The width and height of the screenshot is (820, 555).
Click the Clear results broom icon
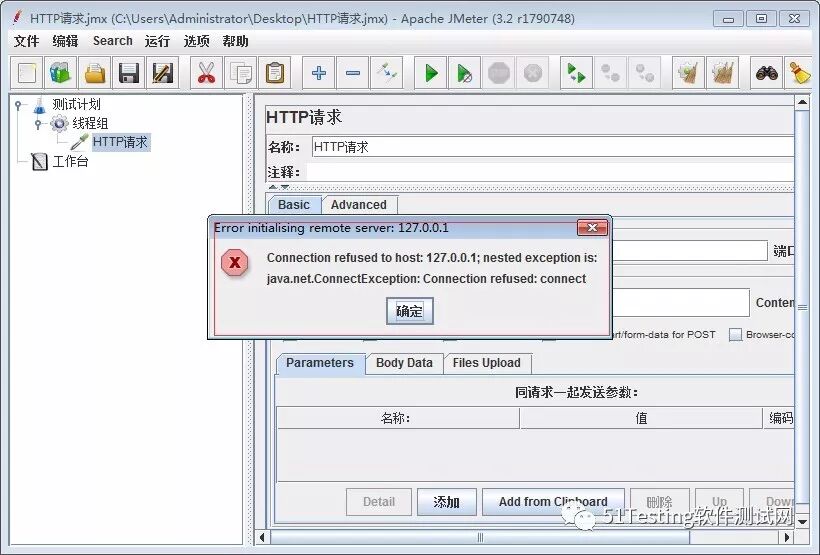pos(688,73)
